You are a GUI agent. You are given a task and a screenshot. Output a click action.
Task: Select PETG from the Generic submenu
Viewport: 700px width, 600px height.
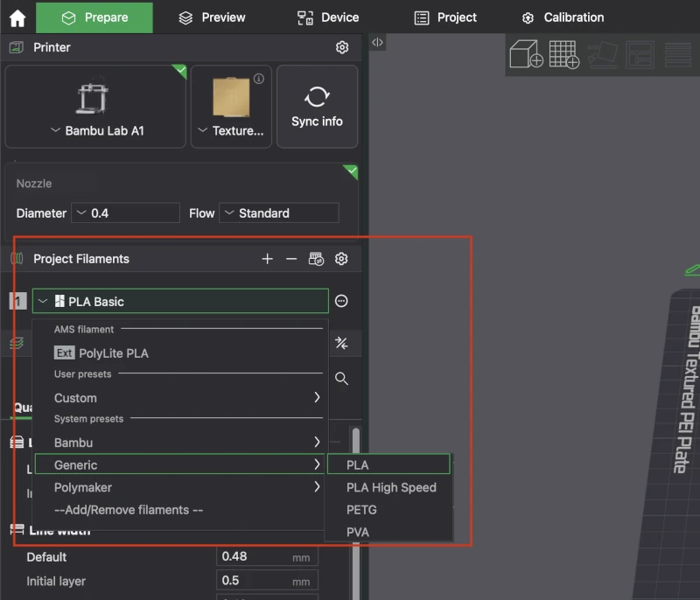click(388, 509)
